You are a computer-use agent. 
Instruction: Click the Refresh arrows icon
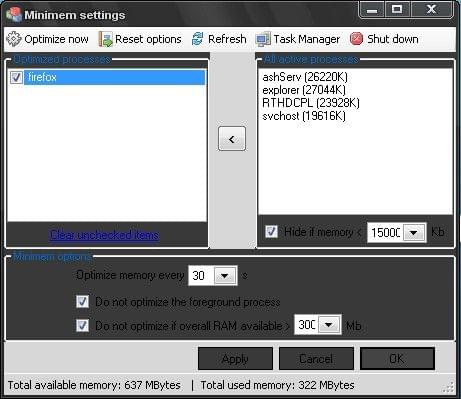coord(197,39)
